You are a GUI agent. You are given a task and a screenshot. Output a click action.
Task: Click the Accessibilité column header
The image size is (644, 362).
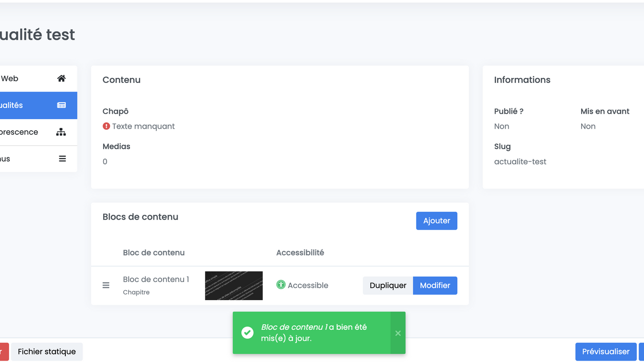pyautogui.click(x=300, y=252)
